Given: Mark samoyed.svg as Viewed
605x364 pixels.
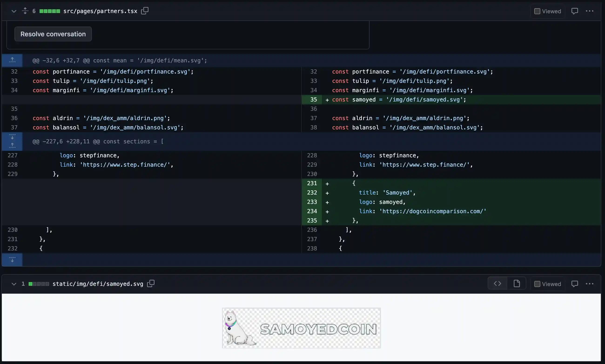Looking at the screenshot, I should (x=537, y=284).
